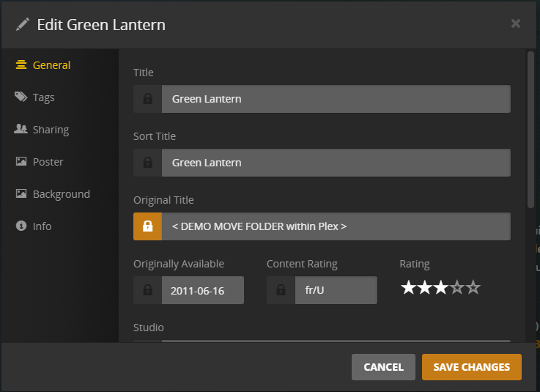Go to the Background tab

[x=52, y=194]
